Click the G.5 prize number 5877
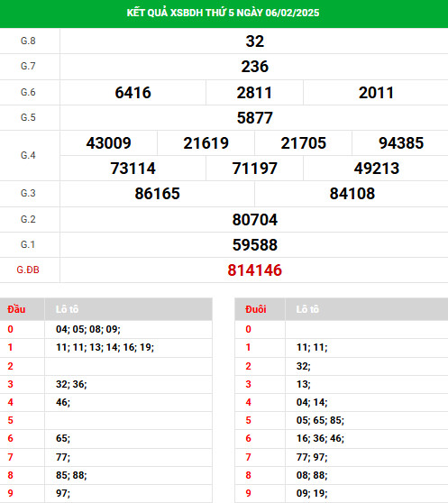Viewport: 448px width, 503px height. point(254,118)
